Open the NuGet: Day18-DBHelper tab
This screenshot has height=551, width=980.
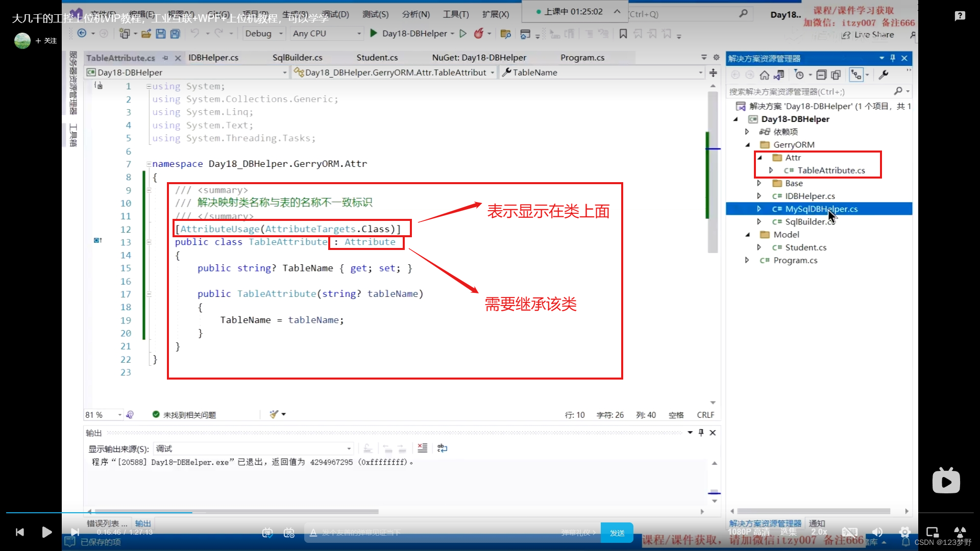tap(479, 58)
